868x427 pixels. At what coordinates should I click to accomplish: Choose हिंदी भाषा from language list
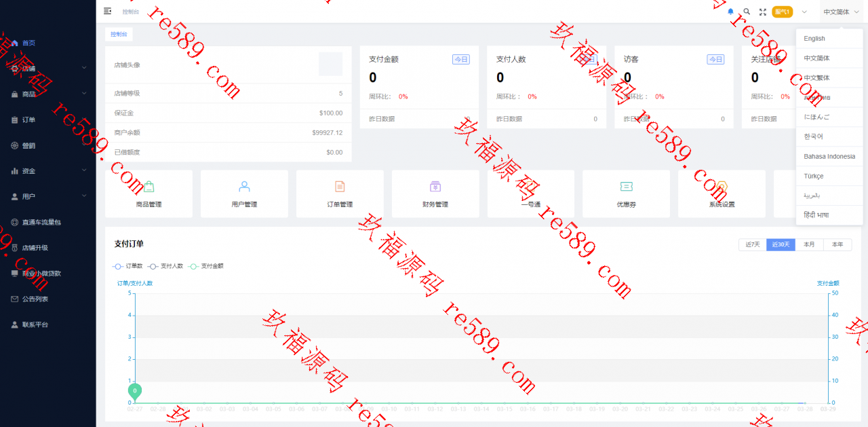click(x=829, y=215)
